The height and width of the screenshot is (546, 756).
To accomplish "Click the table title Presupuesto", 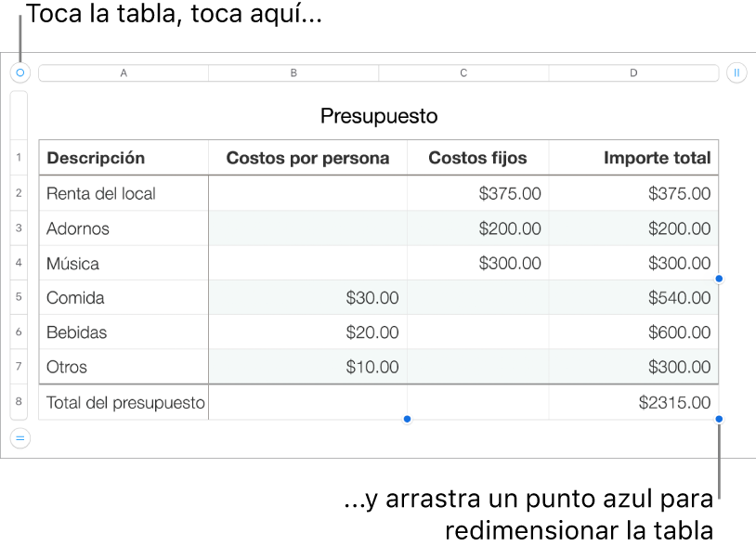I will point(378,116).
